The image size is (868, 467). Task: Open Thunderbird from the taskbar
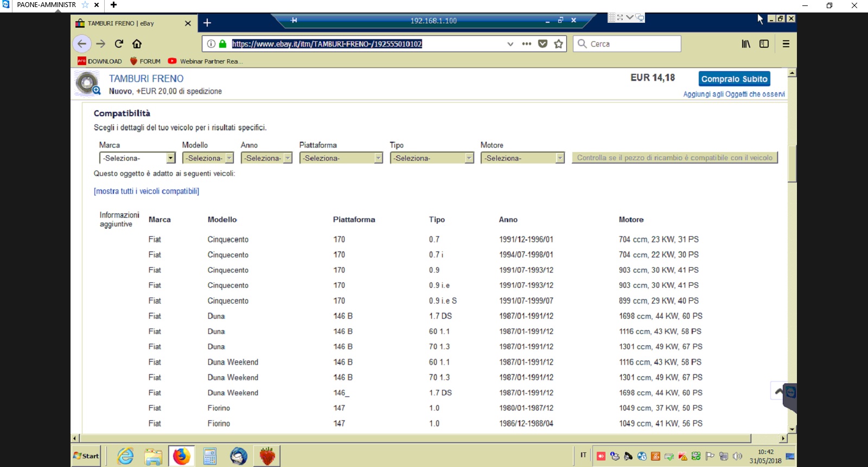238,456
